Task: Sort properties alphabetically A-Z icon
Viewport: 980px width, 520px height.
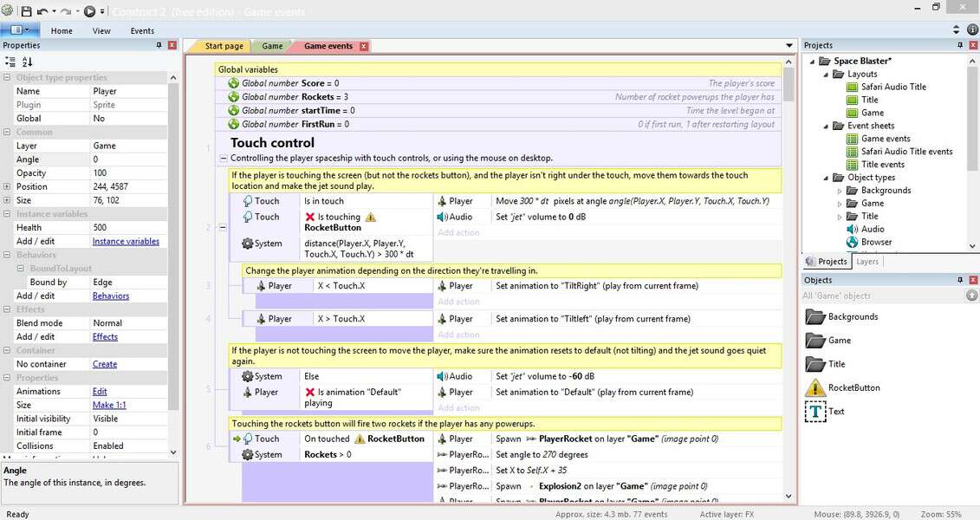Action: pyautogui.click(x=27, y=62)
